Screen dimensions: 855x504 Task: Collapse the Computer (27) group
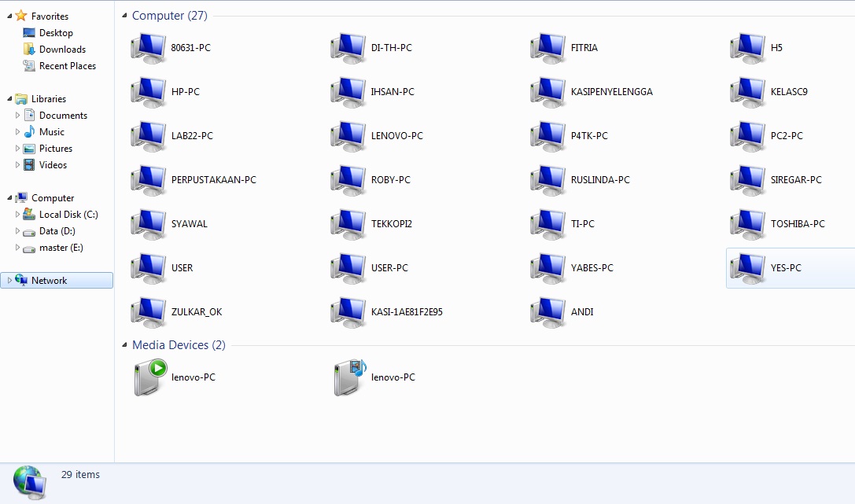(x=124, y=15)
